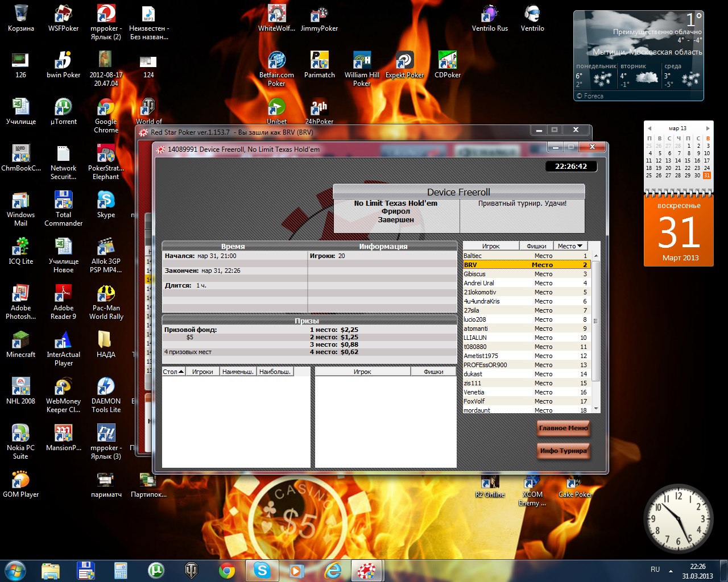Click the Фишки header in standings list

click(x=536, y=246)
